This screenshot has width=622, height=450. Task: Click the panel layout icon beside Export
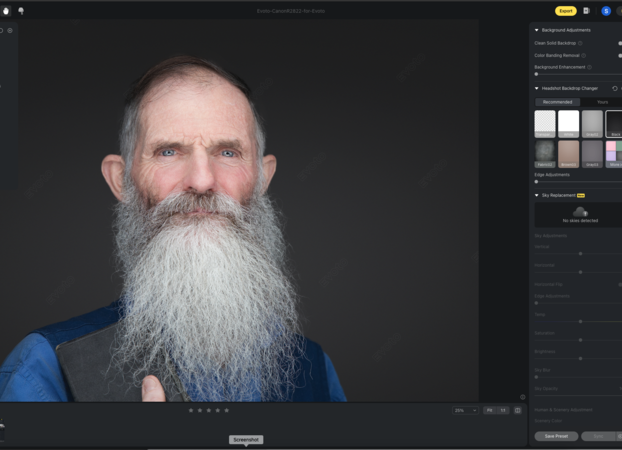587,11
